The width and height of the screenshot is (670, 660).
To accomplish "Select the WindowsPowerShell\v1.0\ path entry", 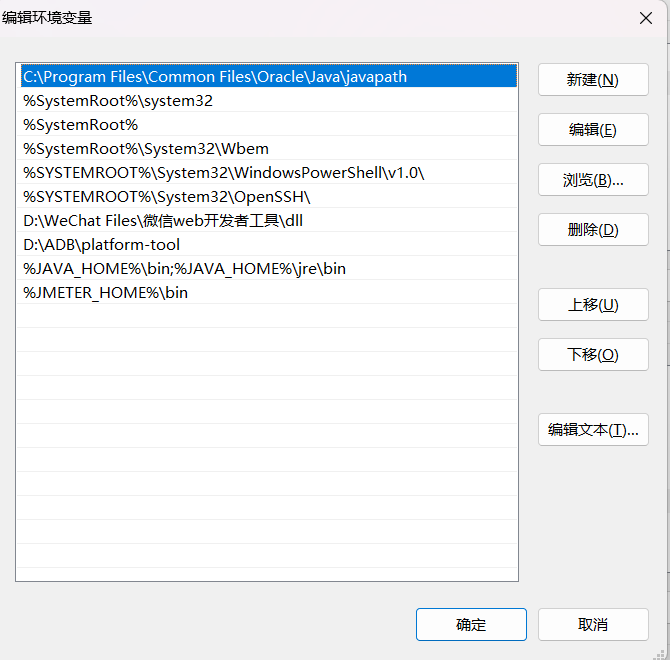I will [x=267, y=173].
